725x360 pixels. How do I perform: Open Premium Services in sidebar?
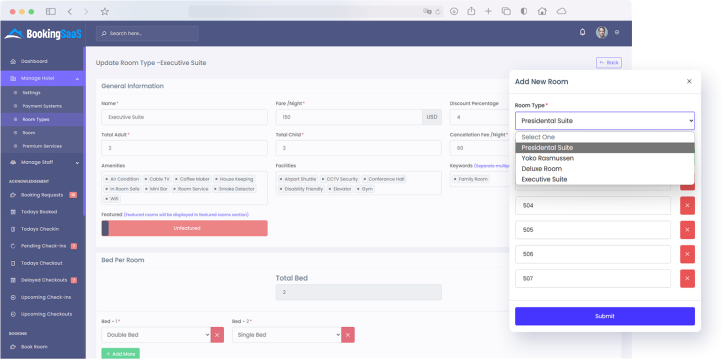pyautogui.click(x=42, y=146)
